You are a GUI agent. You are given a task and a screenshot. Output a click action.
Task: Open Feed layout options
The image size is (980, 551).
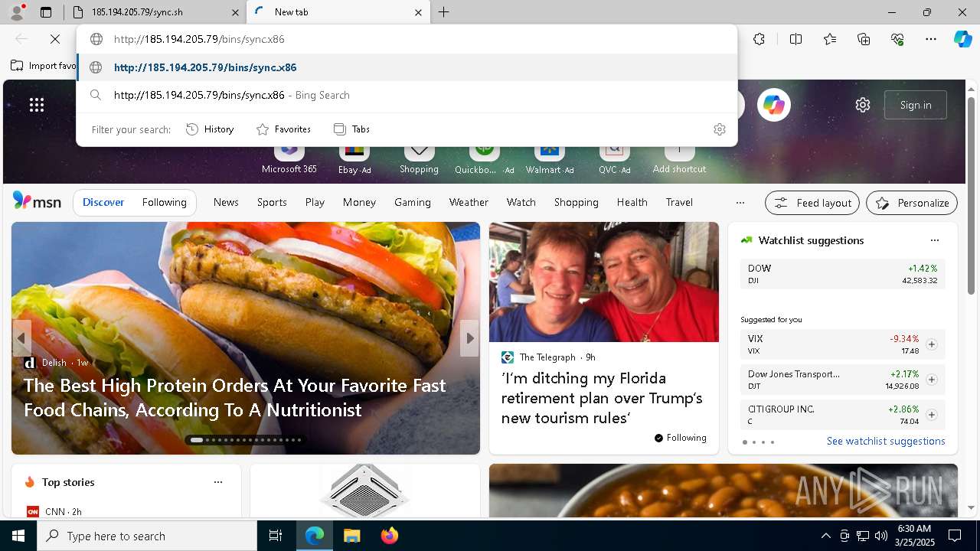point(812,203)
